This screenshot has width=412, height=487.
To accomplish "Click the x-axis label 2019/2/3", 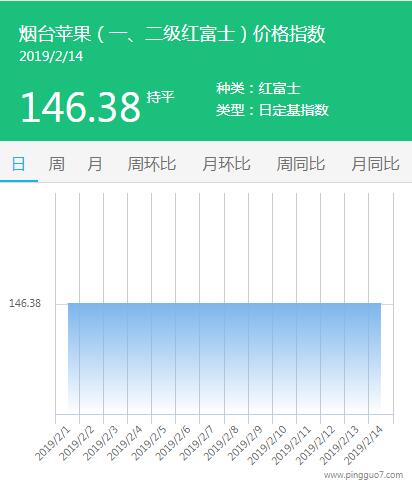I will point(101,444).
